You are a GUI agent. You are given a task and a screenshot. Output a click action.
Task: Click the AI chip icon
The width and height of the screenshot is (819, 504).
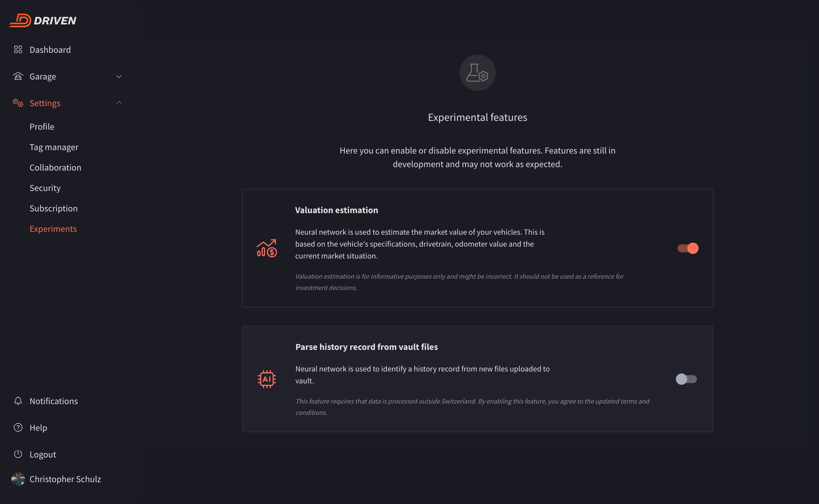[x=266, y=379]
